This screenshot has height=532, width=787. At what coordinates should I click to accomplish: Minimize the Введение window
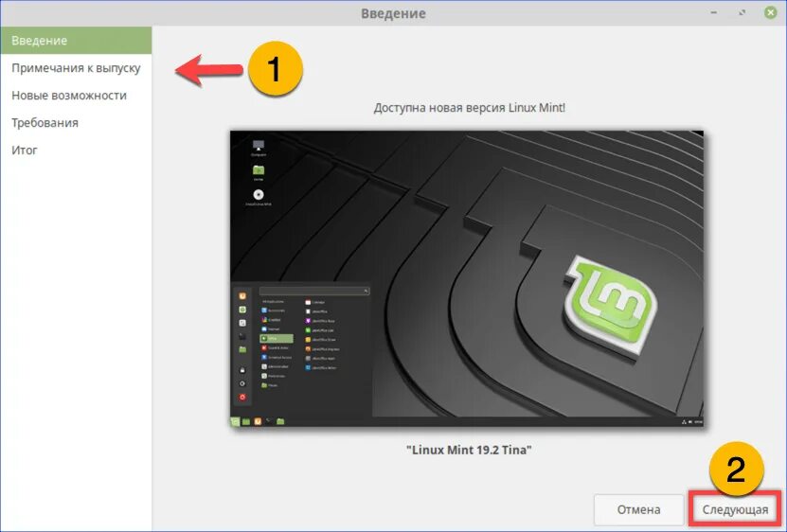click(x=714, y=12)
